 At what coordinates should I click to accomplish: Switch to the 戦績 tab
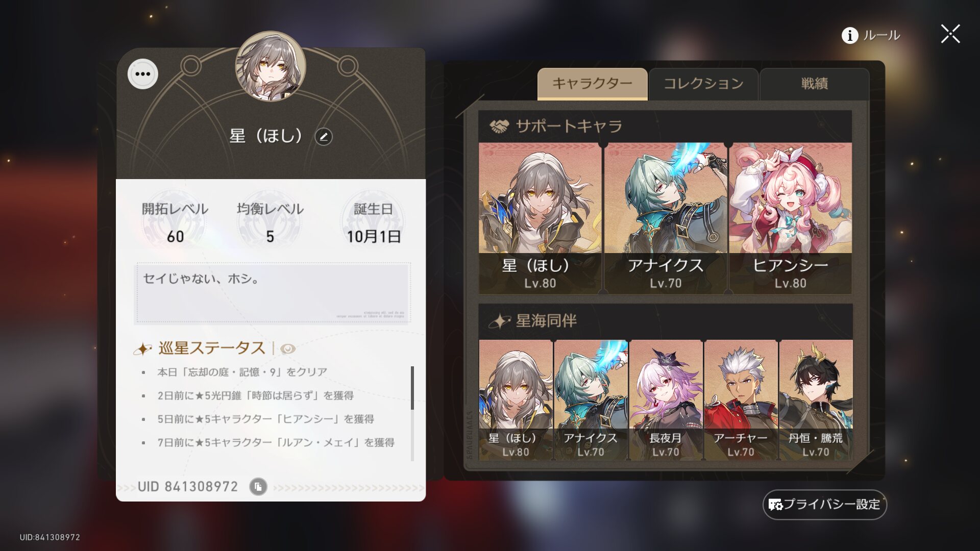(815, 84)
